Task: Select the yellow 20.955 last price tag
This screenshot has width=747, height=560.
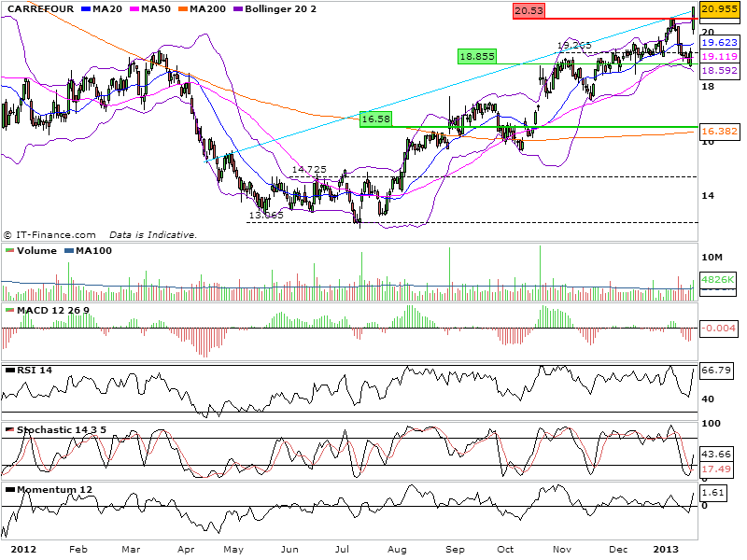Action: pyautogui.click(x=719, y=9)
